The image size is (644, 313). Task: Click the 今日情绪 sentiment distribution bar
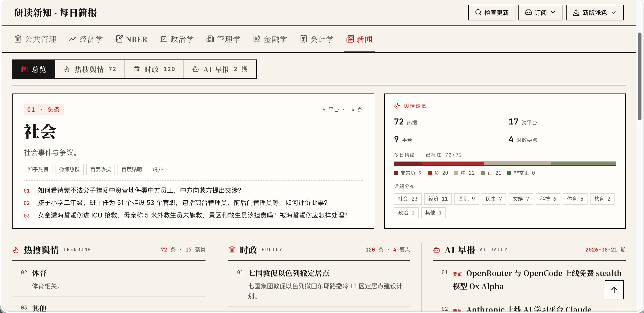505,164
